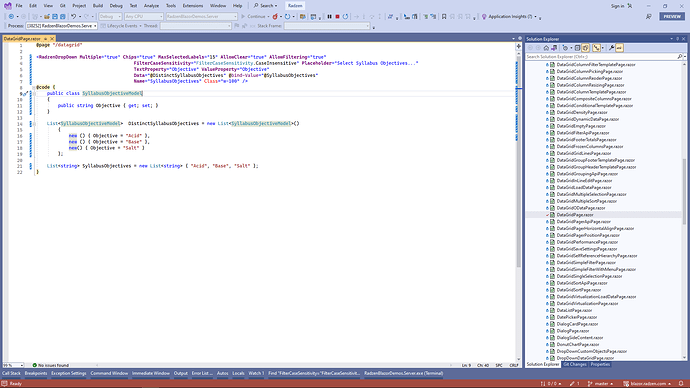Screen dimensions: 690x388
Task: Click the Application Insights lightbulb icon
Action: [x=484, y=17]
